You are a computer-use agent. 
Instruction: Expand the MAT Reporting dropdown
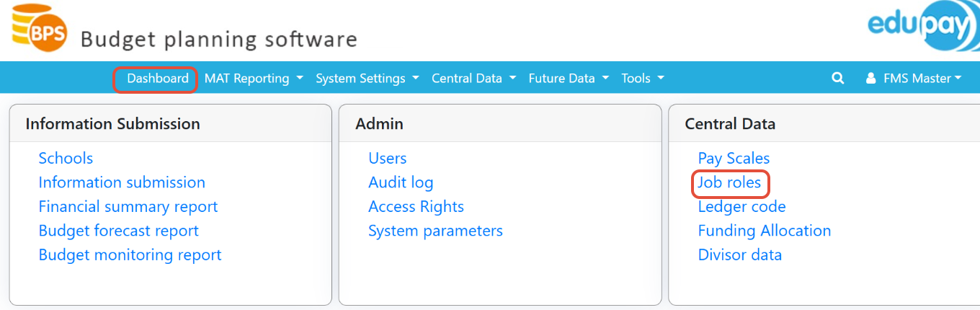click(x=254, y=79)
